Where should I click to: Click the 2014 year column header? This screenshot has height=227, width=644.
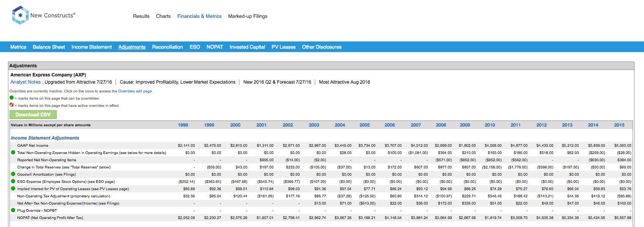click(x=593, y=125)
